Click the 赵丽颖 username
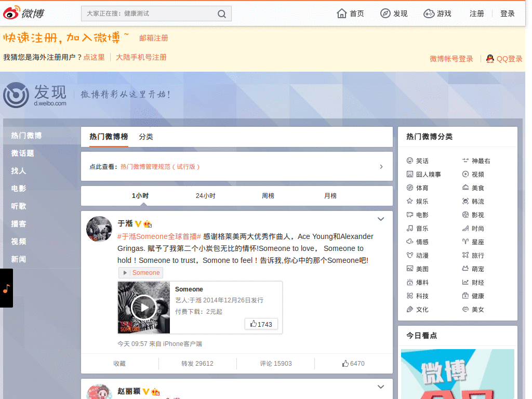Screen dimensions: 532x399 [129, 391]
